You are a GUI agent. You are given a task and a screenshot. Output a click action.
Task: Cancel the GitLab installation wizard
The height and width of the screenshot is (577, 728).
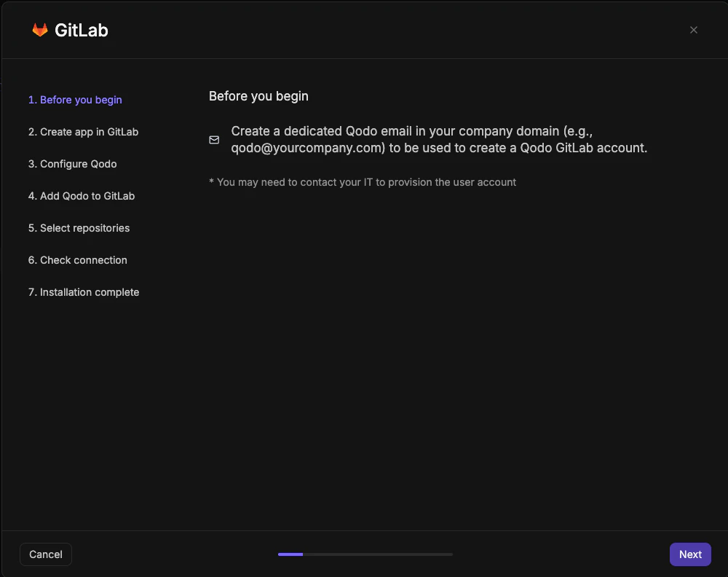coord(45,554)
